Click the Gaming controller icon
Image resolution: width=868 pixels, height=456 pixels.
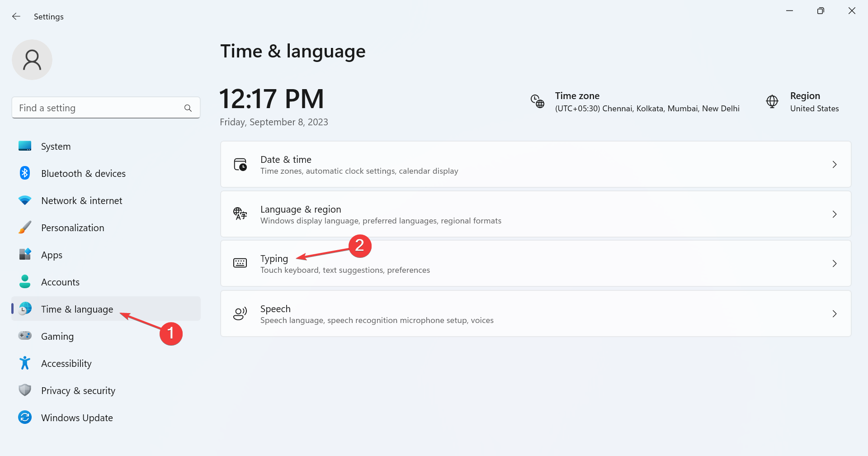[25, 336]
